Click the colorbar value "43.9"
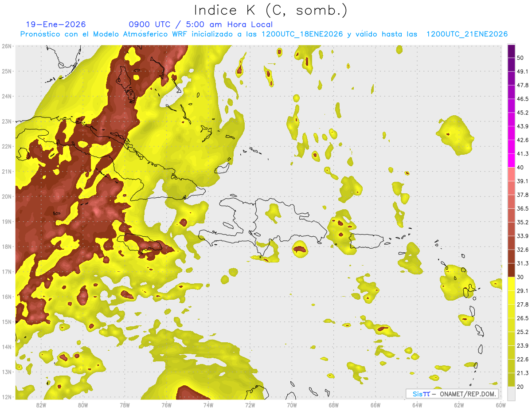Image resolution: width=532 pixels, height=411 pixels. pos(523,126)
